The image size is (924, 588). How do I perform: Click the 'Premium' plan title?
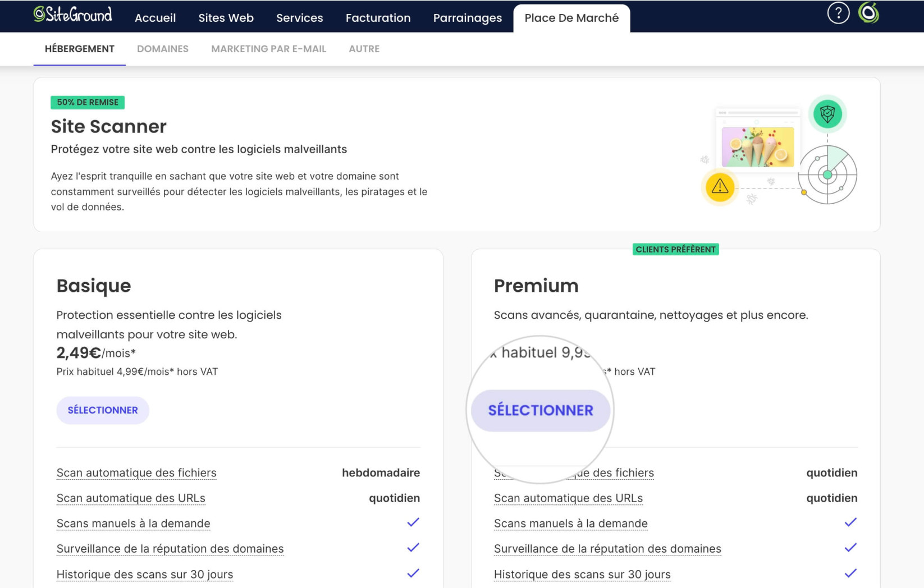pos(536,286)
